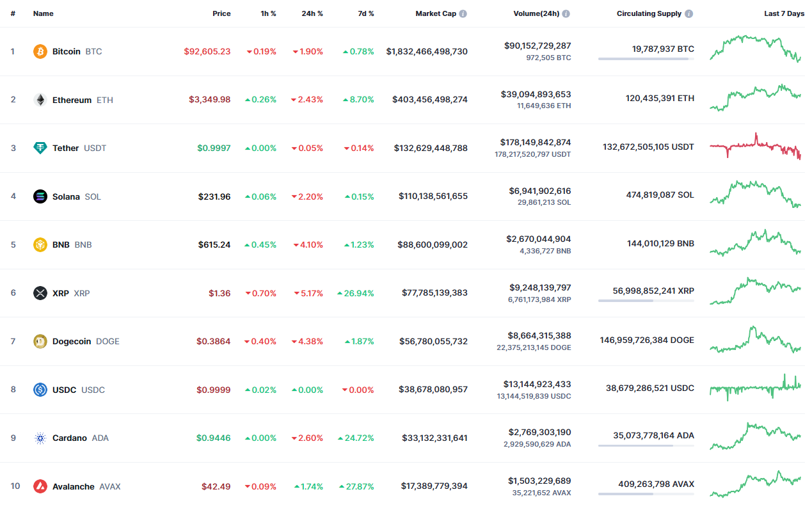Click Solana price $231.96
812x510 pixels.
[214, 196]
